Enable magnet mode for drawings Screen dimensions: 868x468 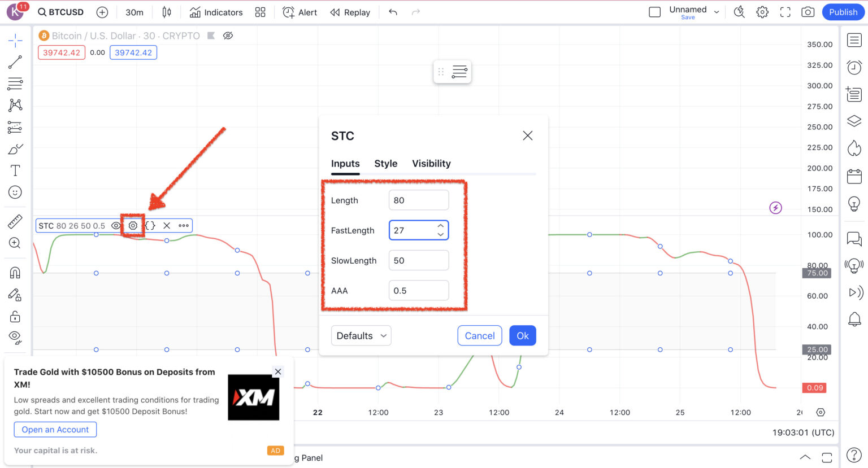tap(15, 272)
